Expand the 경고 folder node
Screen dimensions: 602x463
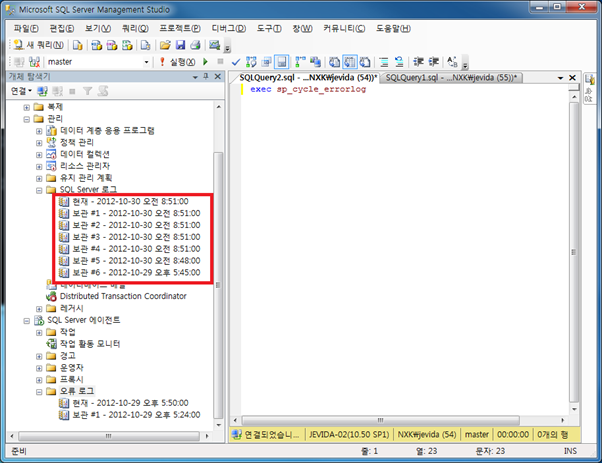coord(39,356)
